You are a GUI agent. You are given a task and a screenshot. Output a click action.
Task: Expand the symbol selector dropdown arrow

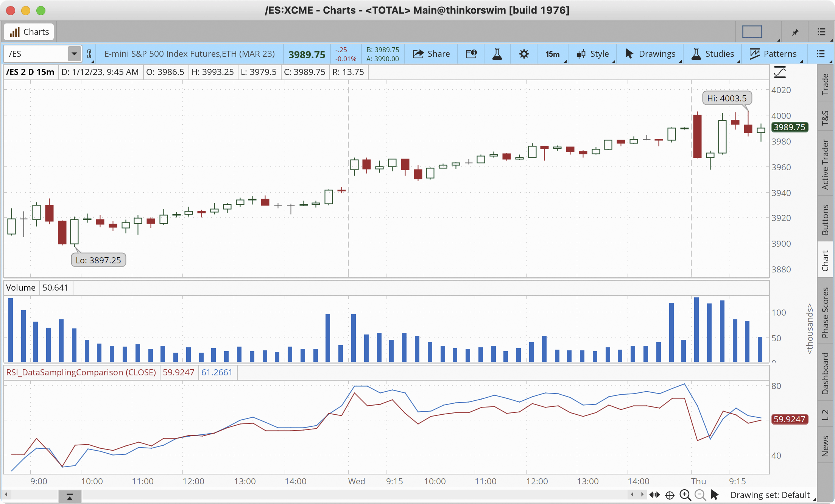coord(75,54)
